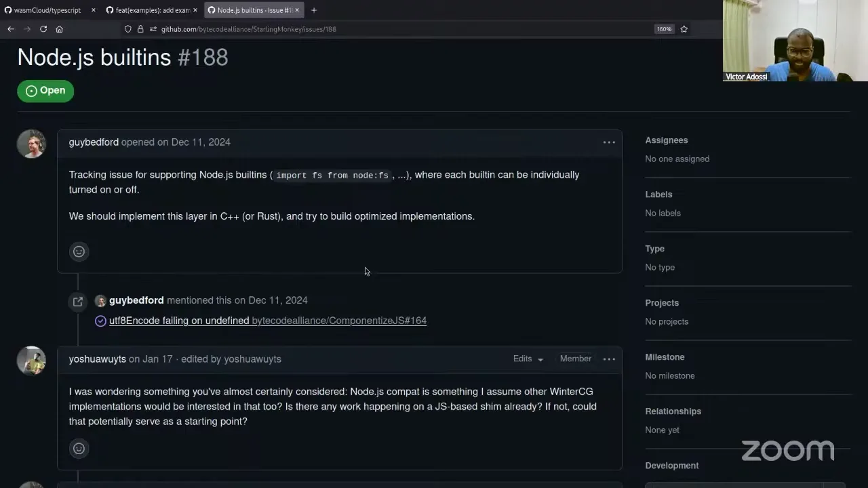The width and height of the screenshot is (868, 488).
Task: Click the issue title 'Node.js builtins'
Action: click(94, 58)
